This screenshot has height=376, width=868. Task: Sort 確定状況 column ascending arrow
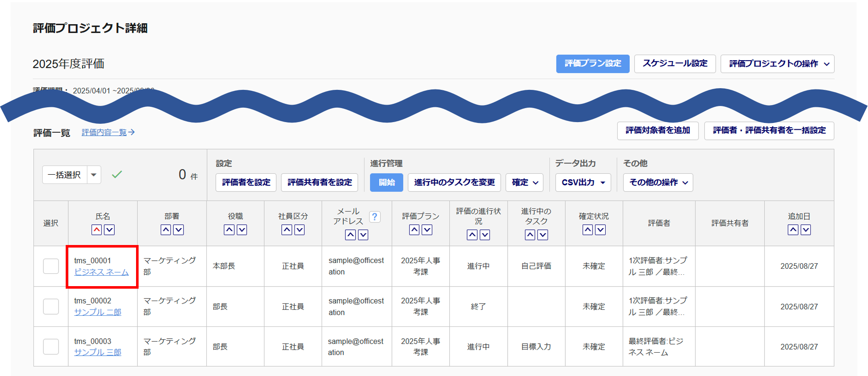coord(587,230)
